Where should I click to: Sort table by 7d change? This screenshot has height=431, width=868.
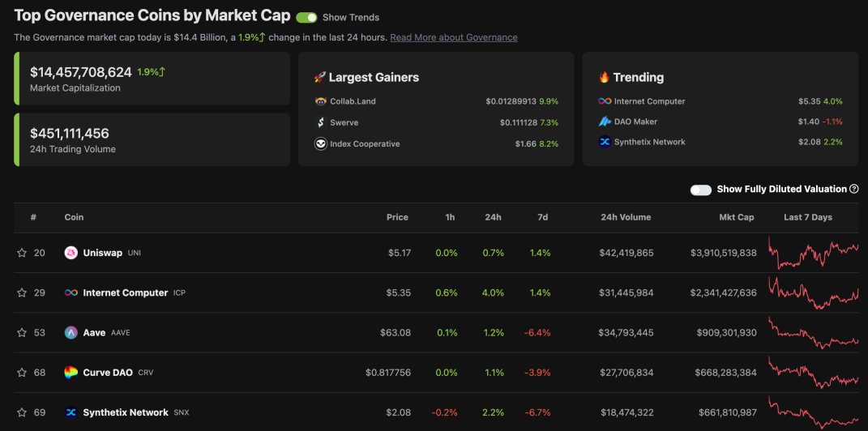[x=542, y=217]
